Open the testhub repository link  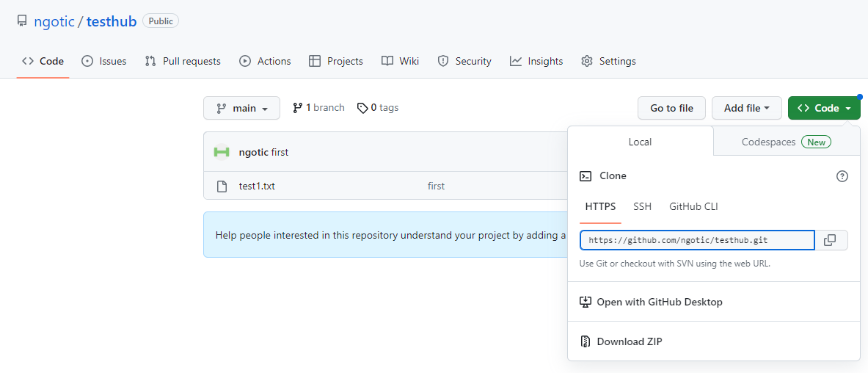coord(112,21)
